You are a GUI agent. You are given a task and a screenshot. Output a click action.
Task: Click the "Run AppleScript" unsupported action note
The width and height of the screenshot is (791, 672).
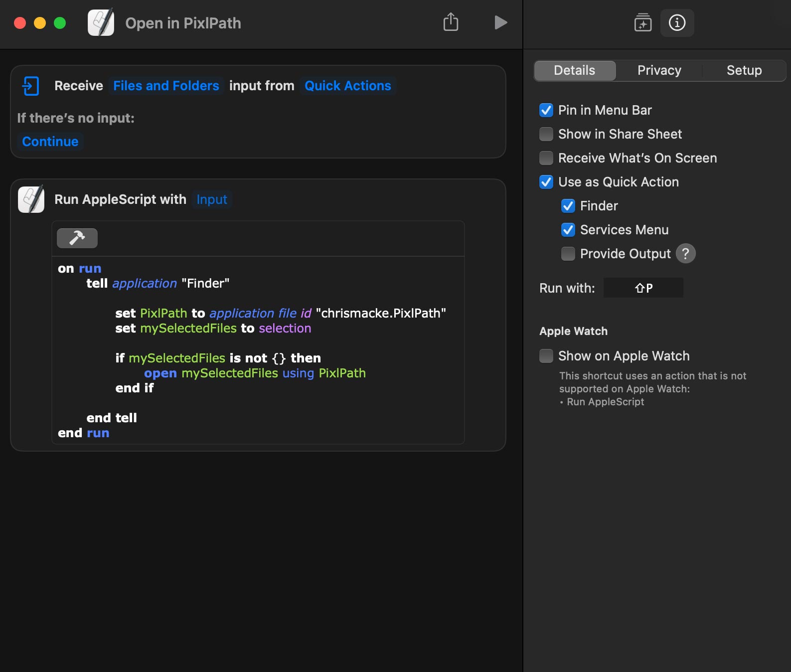coord(605,402)
